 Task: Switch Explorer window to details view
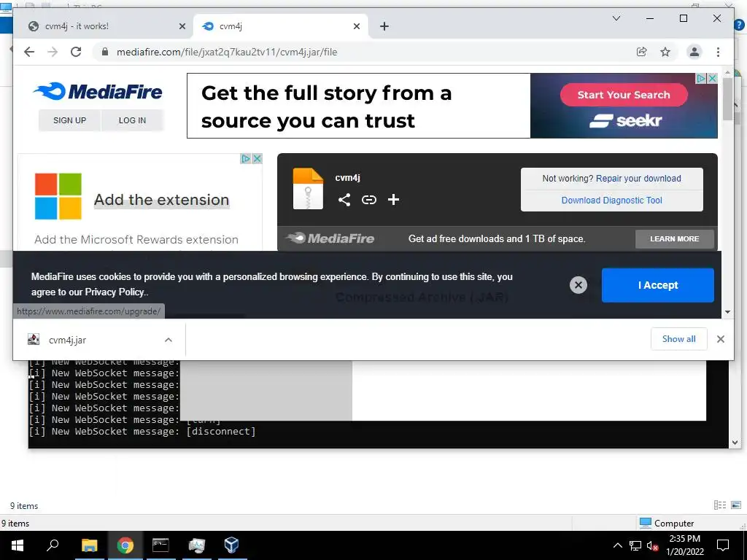point(719,505)
